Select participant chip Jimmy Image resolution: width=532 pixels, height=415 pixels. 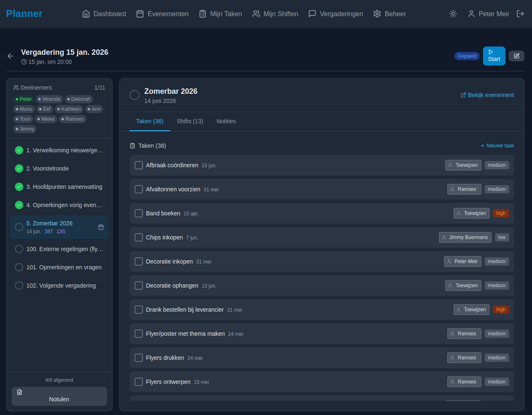pyautogui.click(x=25, y=129)
